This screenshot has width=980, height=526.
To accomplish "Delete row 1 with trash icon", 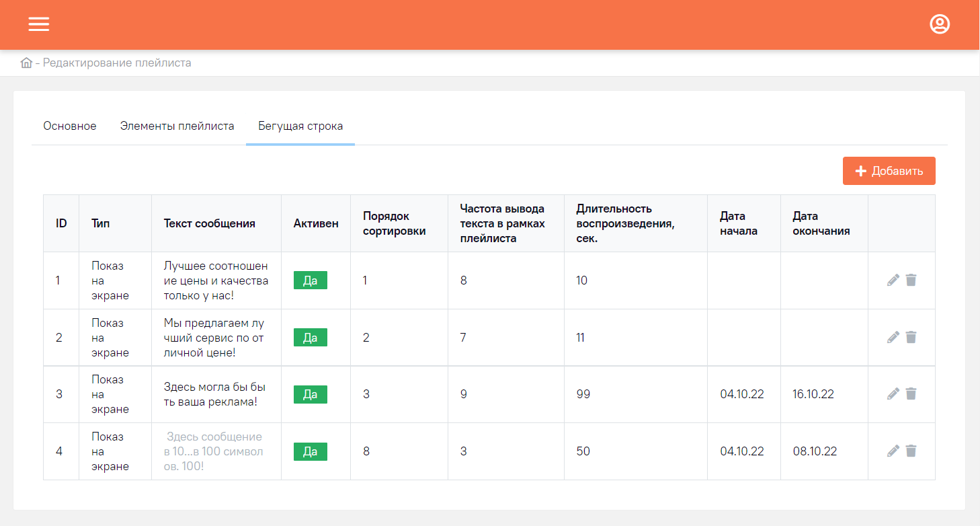I will pos(911,280).
